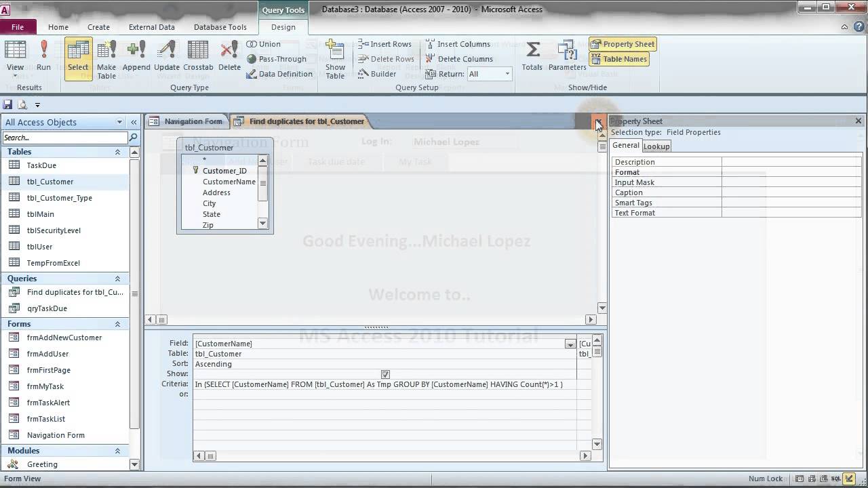The image size is (868, 488).
Task: Choose Update query type
Action: tap(167, 57)
